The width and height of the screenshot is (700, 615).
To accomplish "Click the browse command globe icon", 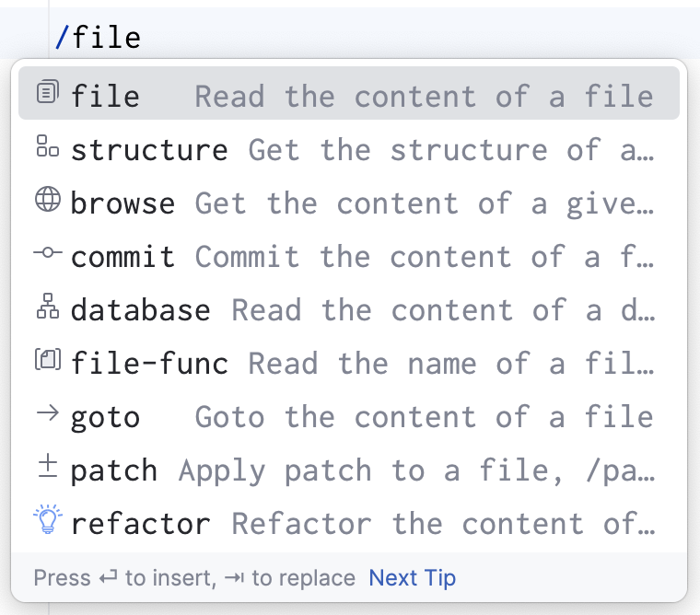I will click(x=47, y=201).
